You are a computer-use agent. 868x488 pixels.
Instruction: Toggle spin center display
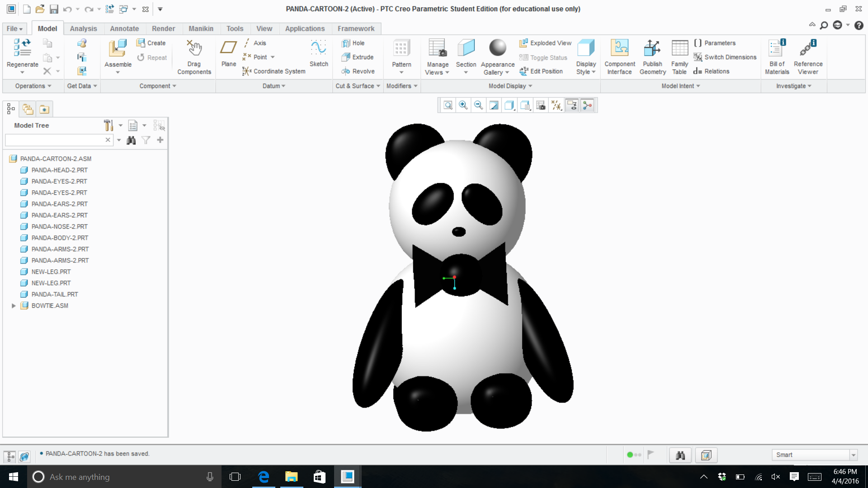(x=587, y=106)
